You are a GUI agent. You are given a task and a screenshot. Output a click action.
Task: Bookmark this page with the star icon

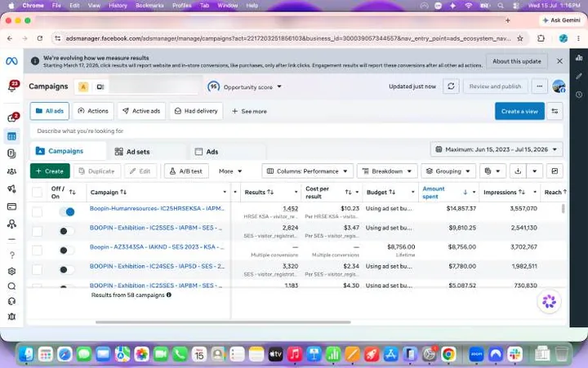pos(519,38)
